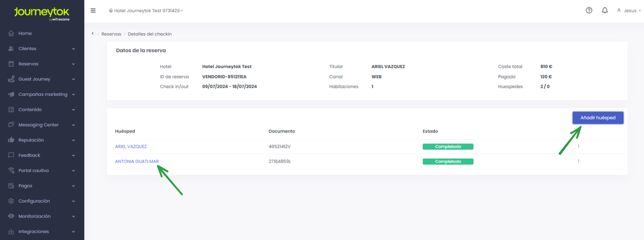Expand the Pagos chevron in sidebar
The height and width of the screenshot is (240, 644).
click(x=74, y=186)
